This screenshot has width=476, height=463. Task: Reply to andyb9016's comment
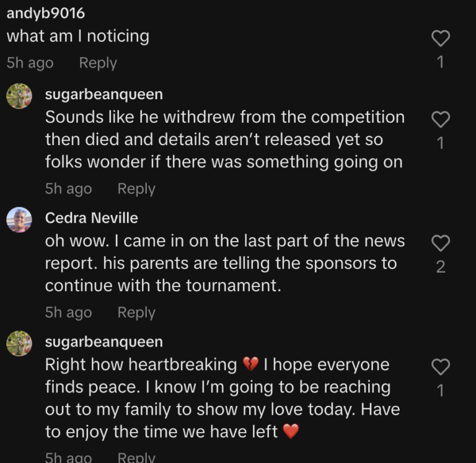(98, 63)
